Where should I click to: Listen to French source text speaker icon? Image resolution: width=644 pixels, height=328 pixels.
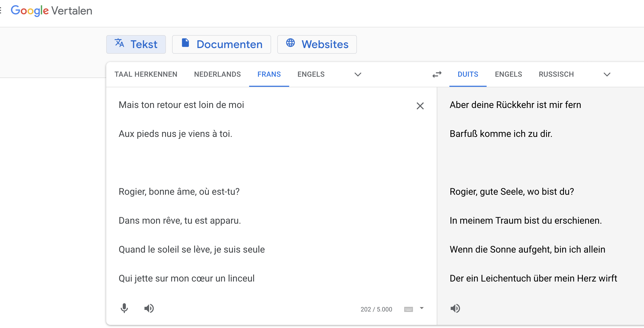(x=149, y=308)
